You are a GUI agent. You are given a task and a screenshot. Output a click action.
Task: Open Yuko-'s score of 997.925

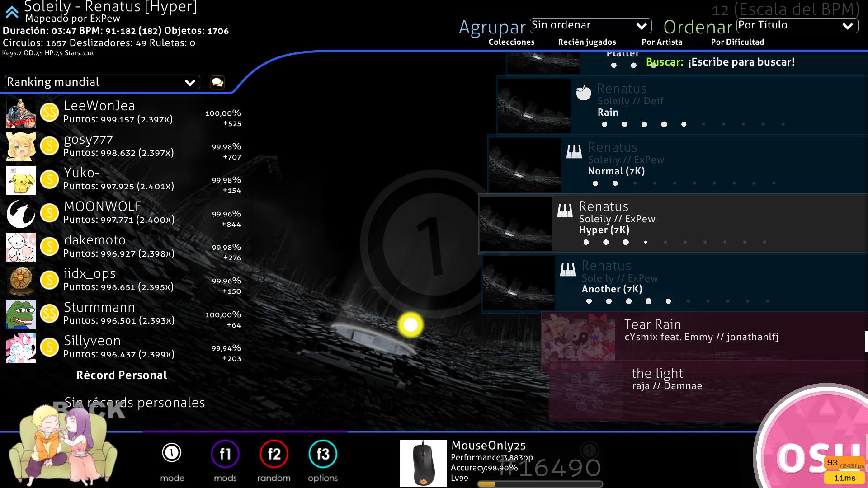coord(123,180)
